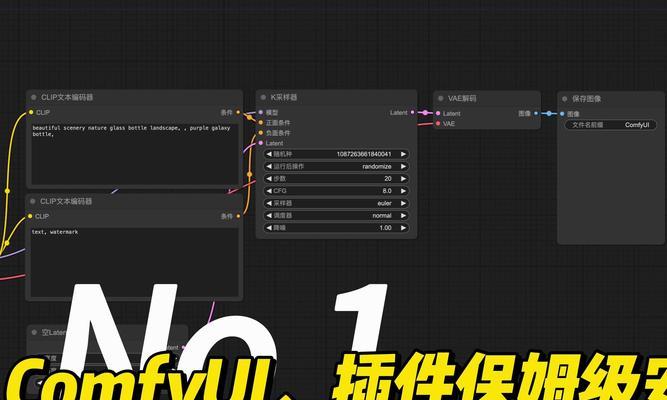Increase 降噪 with its right arrow
This screenshot has width=667, height=400.
[x=403, y=228]
